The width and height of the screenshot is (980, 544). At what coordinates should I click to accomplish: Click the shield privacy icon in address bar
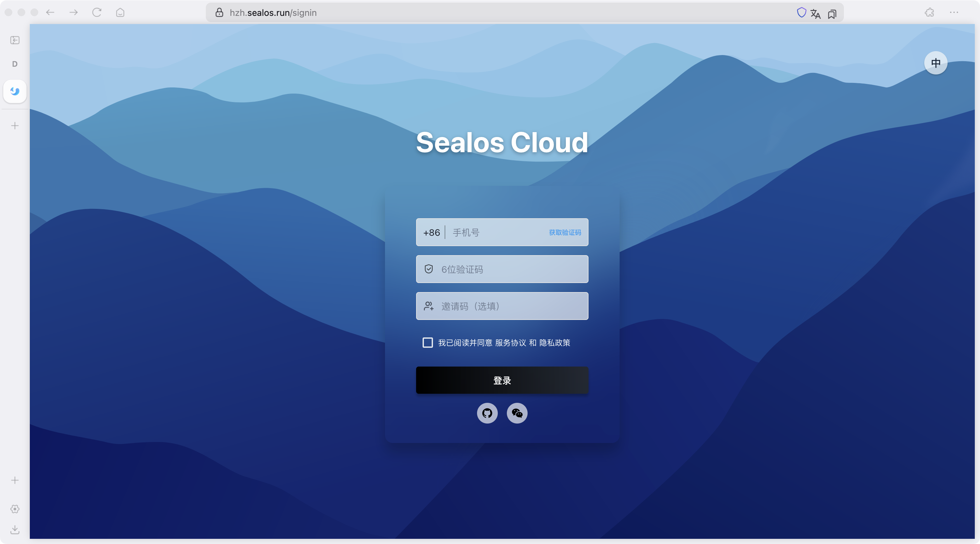(x=801, y=13)
